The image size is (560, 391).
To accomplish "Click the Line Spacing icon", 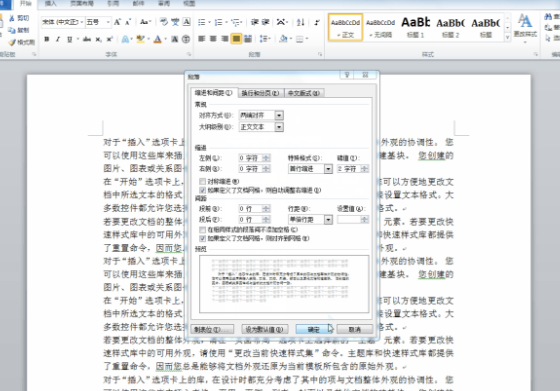I will 264,39.
